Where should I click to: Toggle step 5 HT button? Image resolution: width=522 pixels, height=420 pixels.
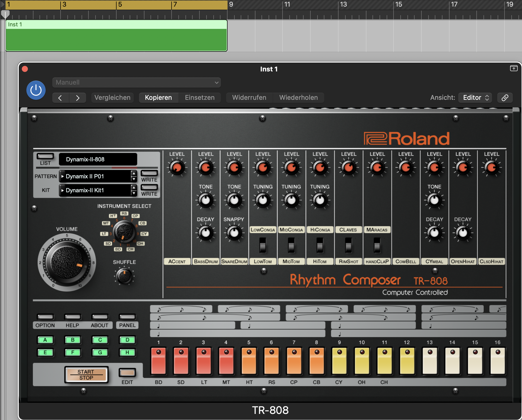[249, 361]
